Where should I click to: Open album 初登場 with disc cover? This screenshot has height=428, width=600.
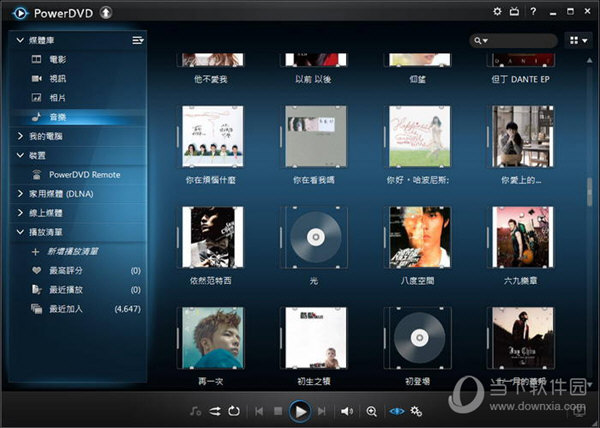pyautogui.click(x=419, y=338)
